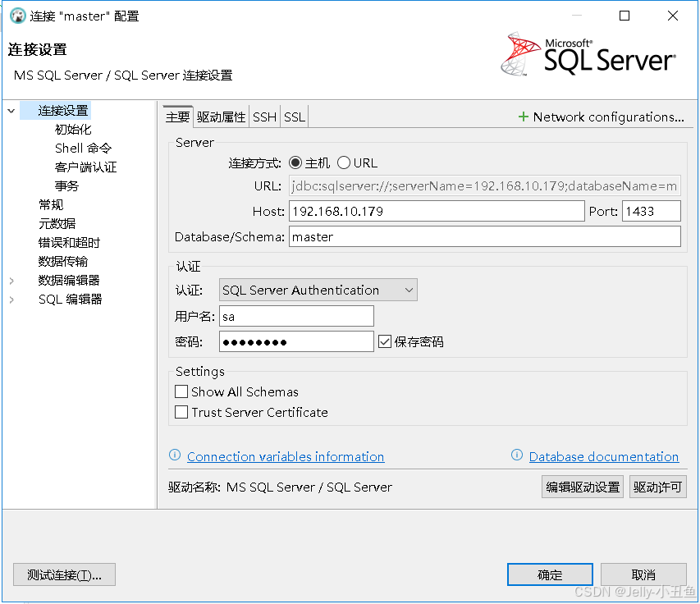Enable Trust Server Certificate checkbox
The width and height of the screenshot is (700, 604).
point(181,412)
